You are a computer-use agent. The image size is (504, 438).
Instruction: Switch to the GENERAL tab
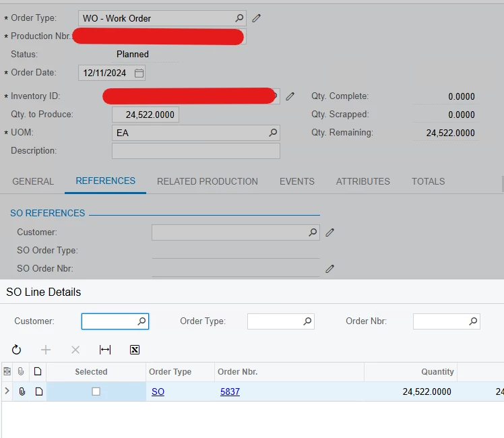click(x=33, y=181)
